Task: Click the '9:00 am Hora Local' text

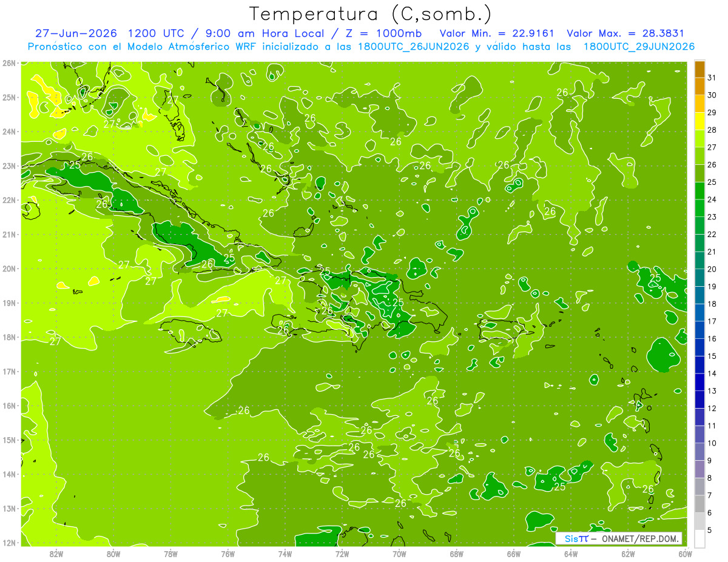Action: pos(264,33)
